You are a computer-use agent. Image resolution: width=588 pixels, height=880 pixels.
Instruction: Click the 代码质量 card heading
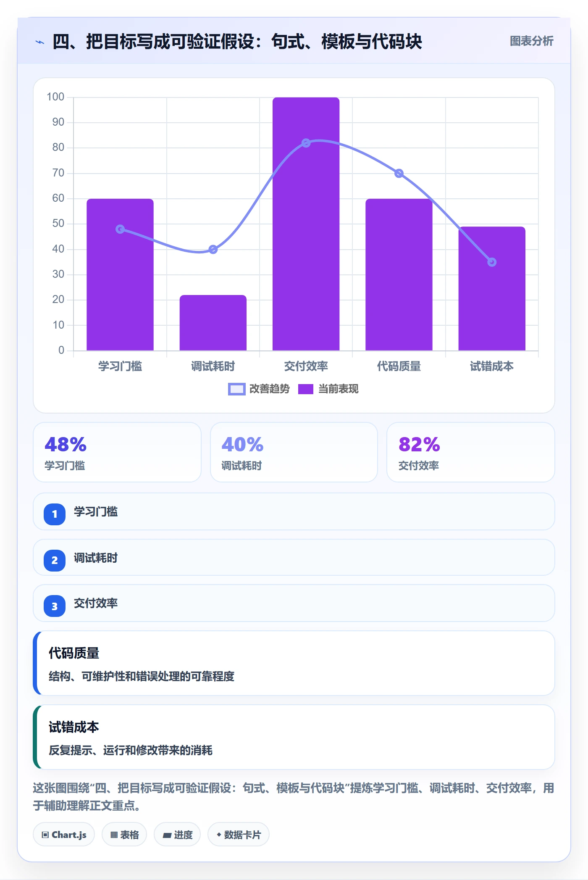coord(74,653)
